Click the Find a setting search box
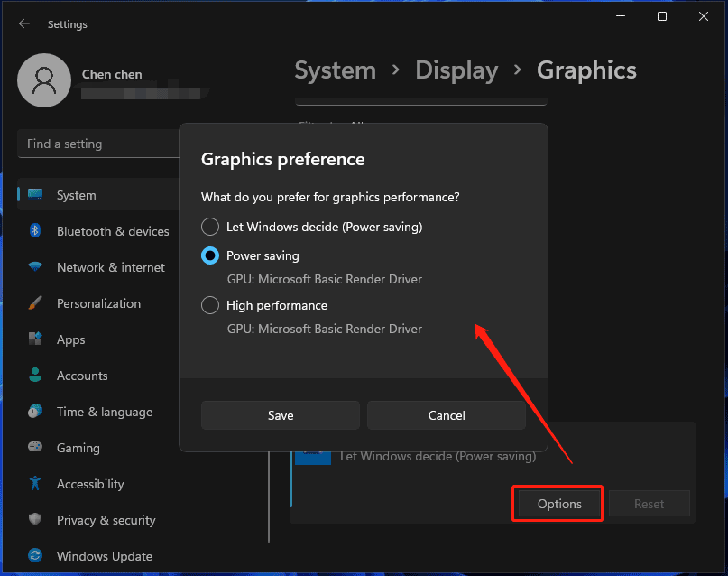728x576 pixels. tap(99, 144)
